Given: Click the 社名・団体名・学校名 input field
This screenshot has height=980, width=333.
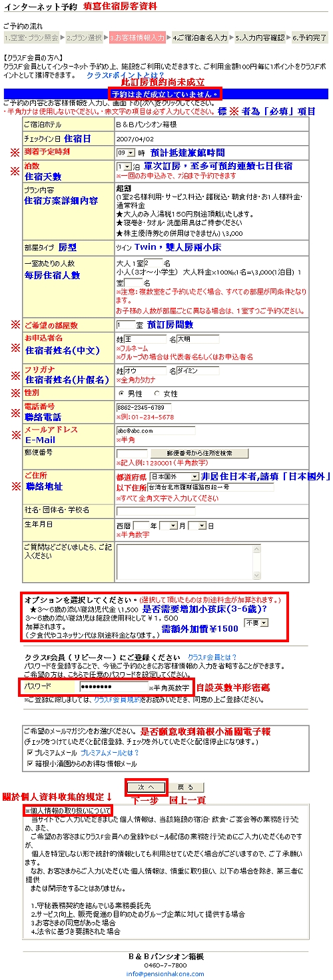Looking at the screenshot, I should coord(156,511).
